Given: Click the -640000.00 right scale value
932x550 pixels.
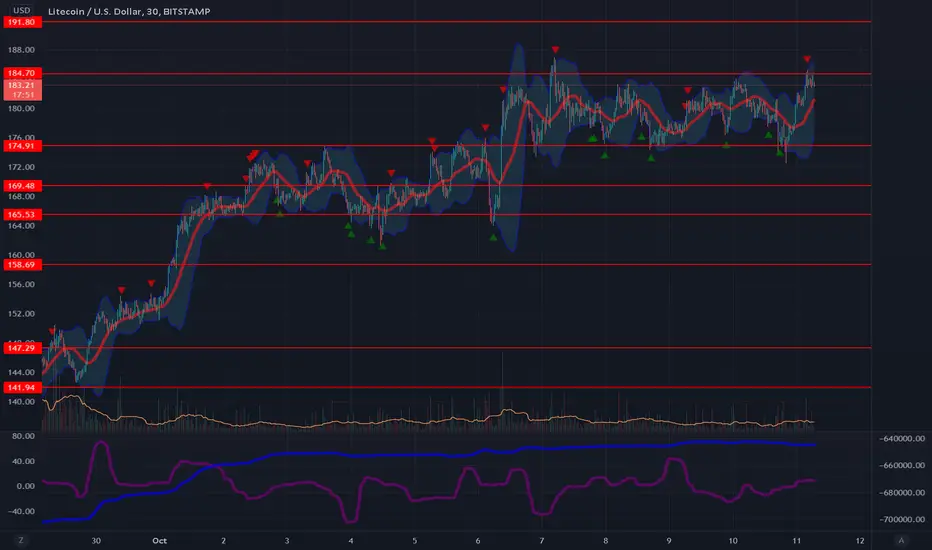Looking at the screenshot, I should pyautogui.click(x=901, y=438).
